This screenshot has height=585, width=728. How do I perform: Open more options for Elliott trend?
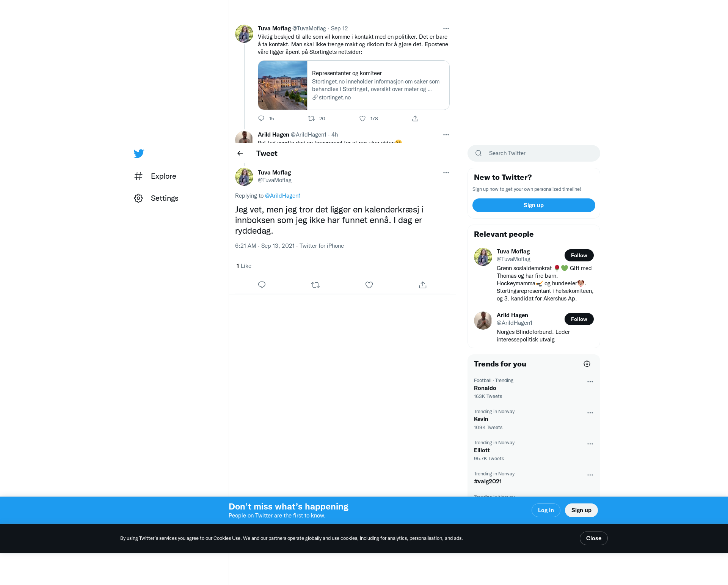coord(590,444)
